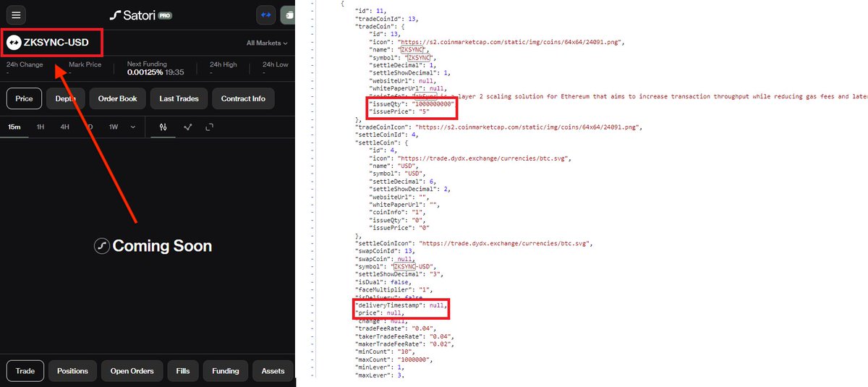Open the hamburger menu in Satori header

pos(16,14)
